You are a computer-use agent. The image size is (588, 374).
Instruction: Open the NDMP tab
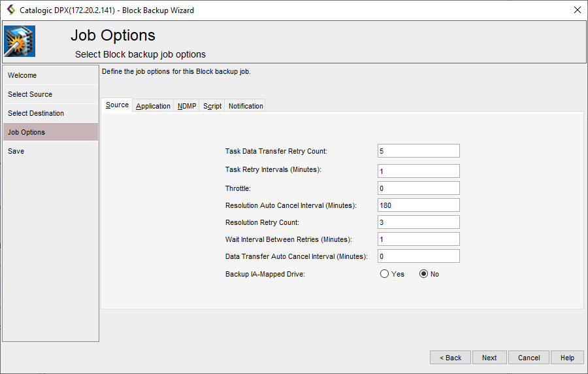[x=186, y=106]
